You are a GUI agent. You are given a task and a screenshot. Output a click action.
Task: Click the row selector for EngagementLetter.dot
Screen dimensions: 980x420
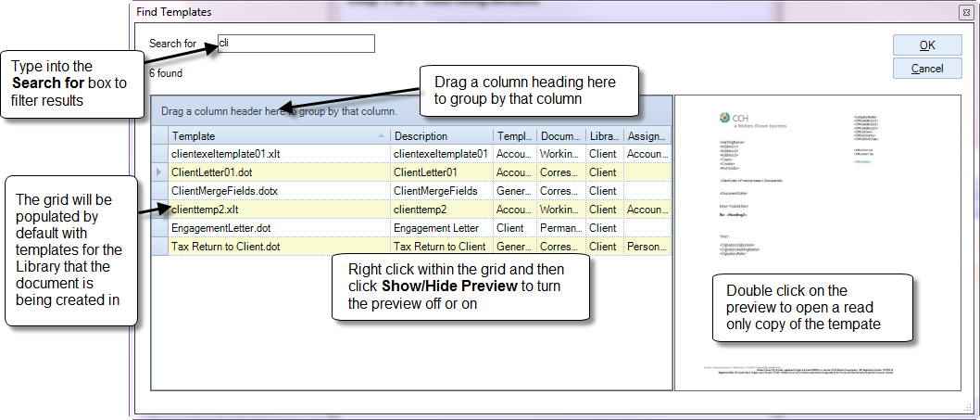click(160, 228)
